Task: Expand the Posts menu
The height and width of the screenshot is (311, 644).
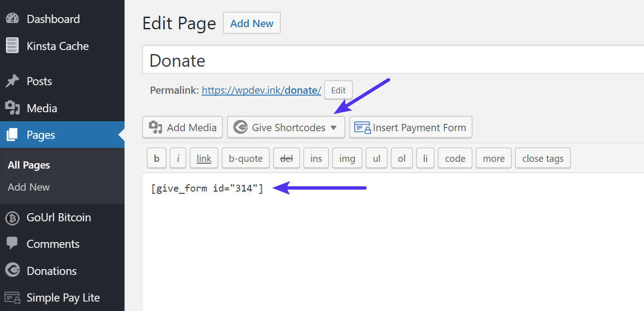Action: point(40,81)
